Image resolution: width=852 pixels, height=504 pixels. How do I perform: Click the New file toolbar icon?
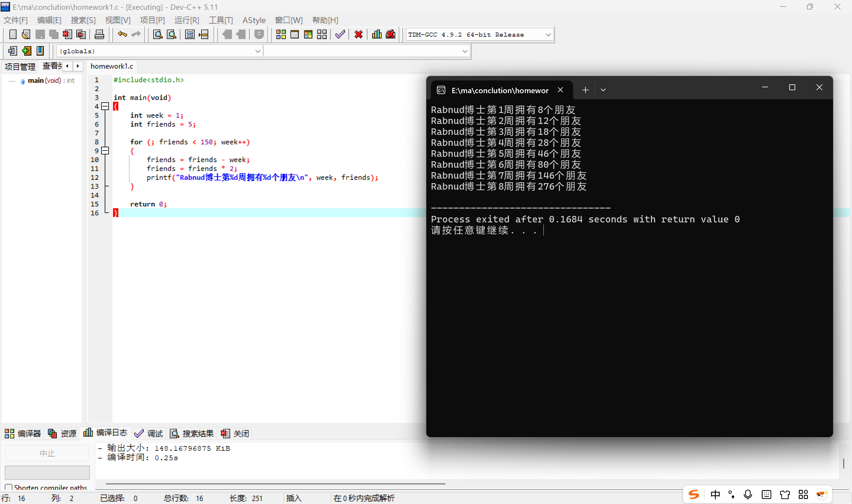12,34
